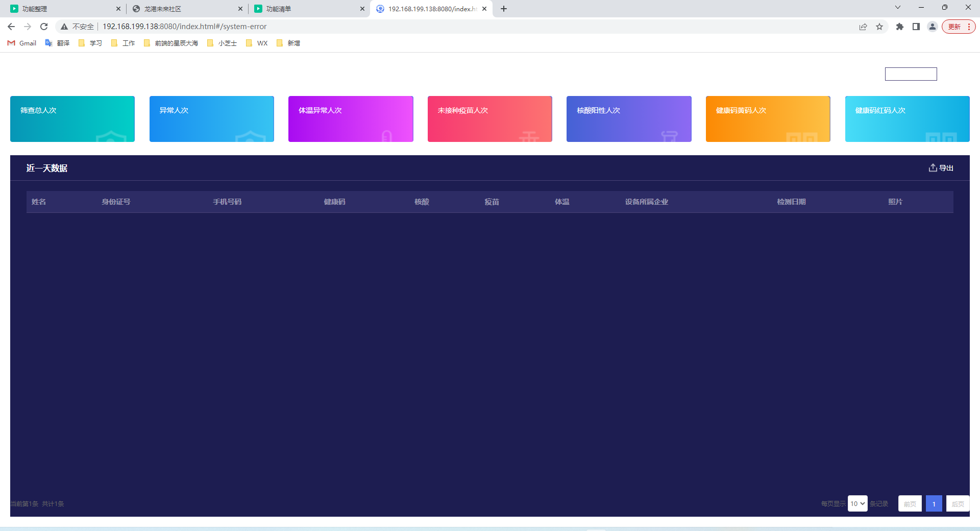
Task: Select the 核酸阳性人次 card
Action: point(629,119)
